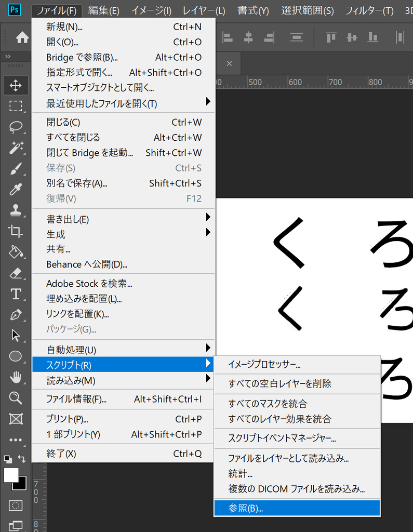
Task: Select the Rectangular Marquee tool
Action: [16, 106]
